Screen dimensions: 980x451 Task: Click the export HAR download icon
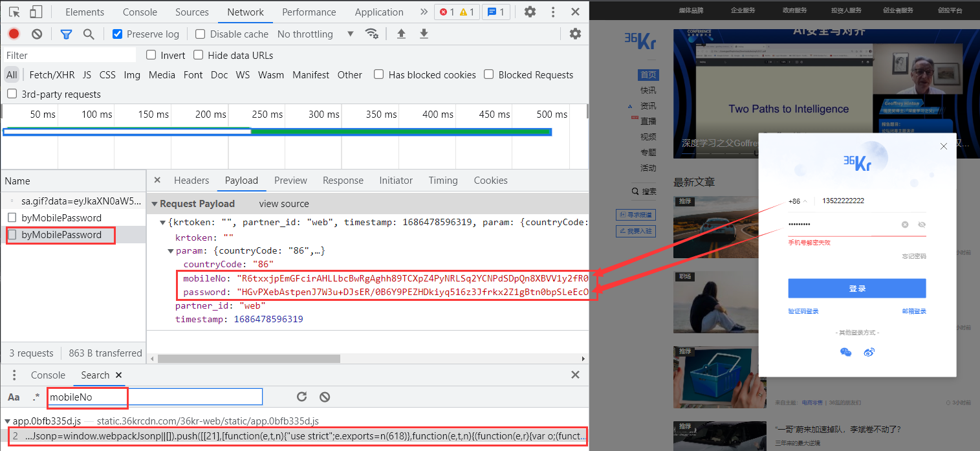click(x=424, y=34)
